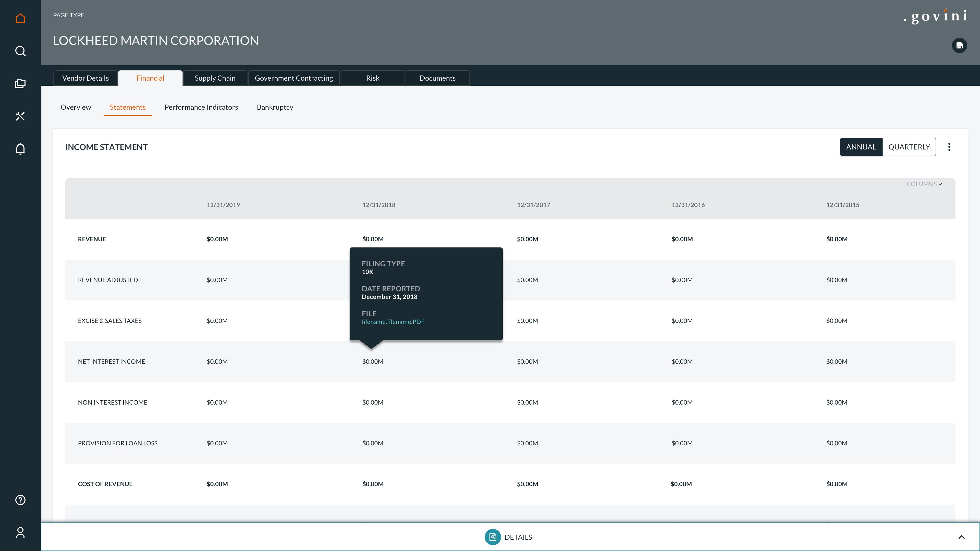Open the tools icon in sidebar
980x551 pixels.
point(20,116)
